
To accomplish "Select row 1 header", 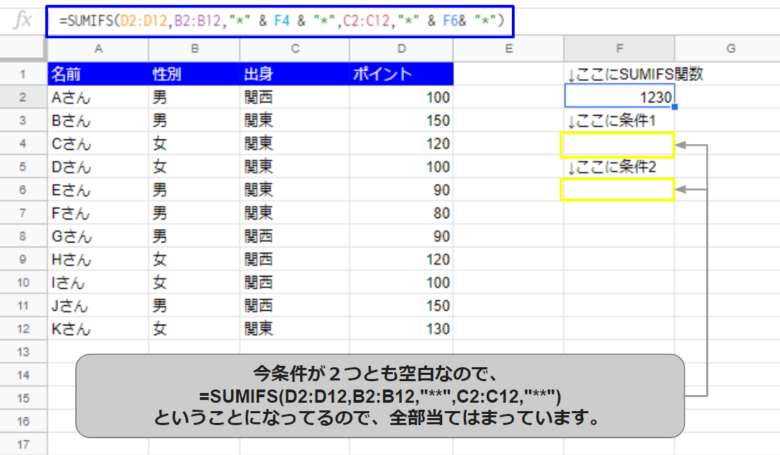I will (23, 74).
